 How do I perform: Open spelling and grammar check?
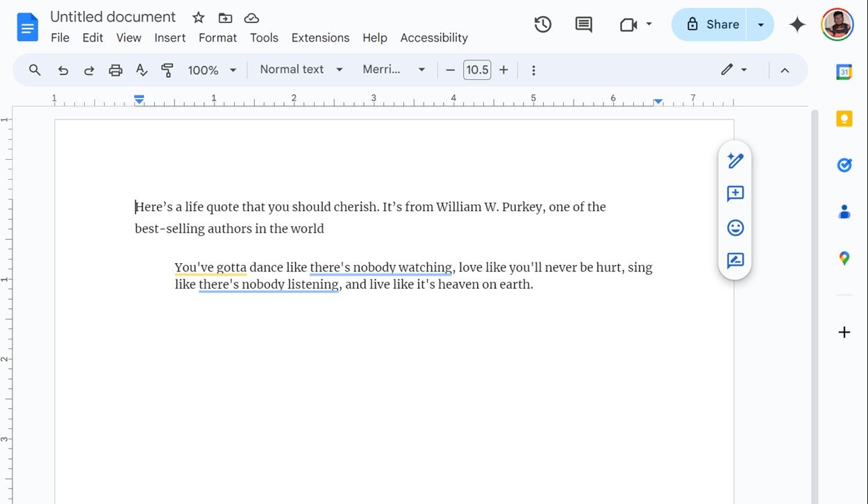click(142, 69)
